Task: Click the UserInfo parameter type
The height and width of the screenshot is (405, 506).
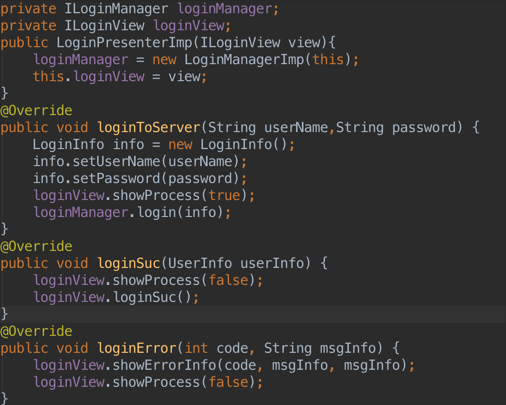Action: point(200,263)
